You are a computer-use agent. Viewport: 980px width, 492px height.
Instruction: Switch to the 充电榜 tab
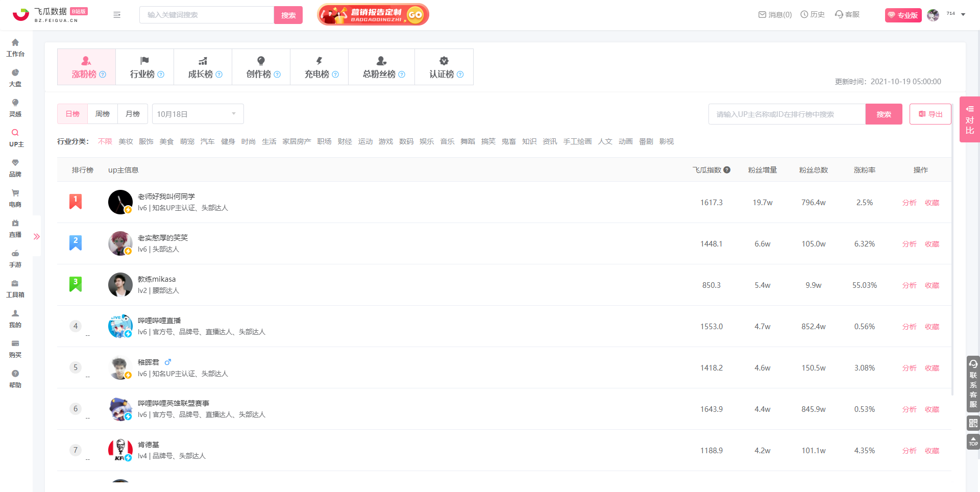point(320,67)
